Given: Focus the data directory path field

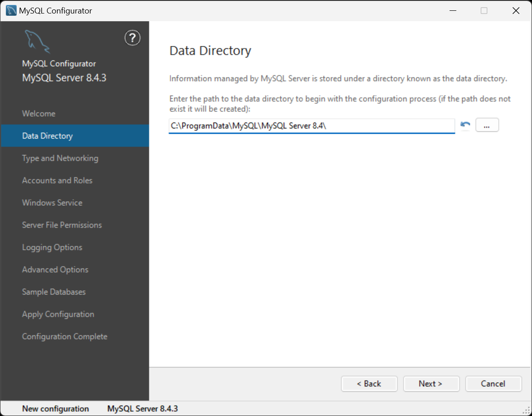Looking at the screenshot, I should pos(312,126).
